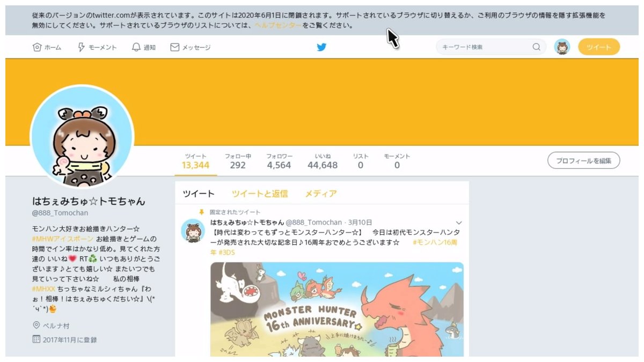
Task: Open the モーメント navigation item
Action: 97,47
